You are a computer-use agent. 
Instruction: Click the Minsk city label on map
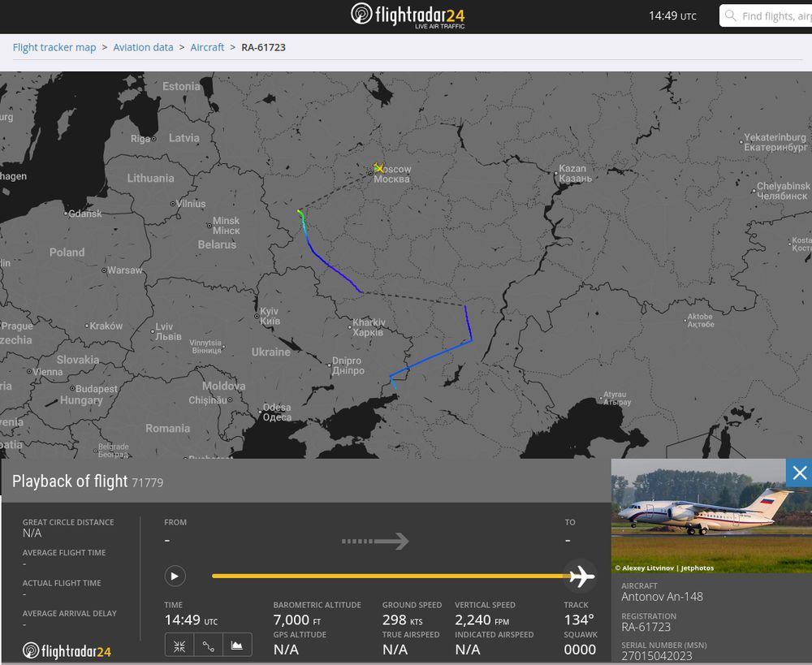[227, 225]
